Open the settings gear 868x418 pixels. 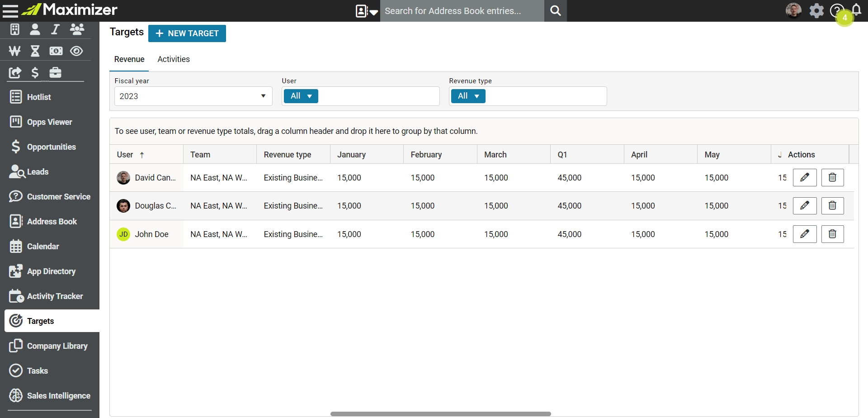[x=816, y=10]
